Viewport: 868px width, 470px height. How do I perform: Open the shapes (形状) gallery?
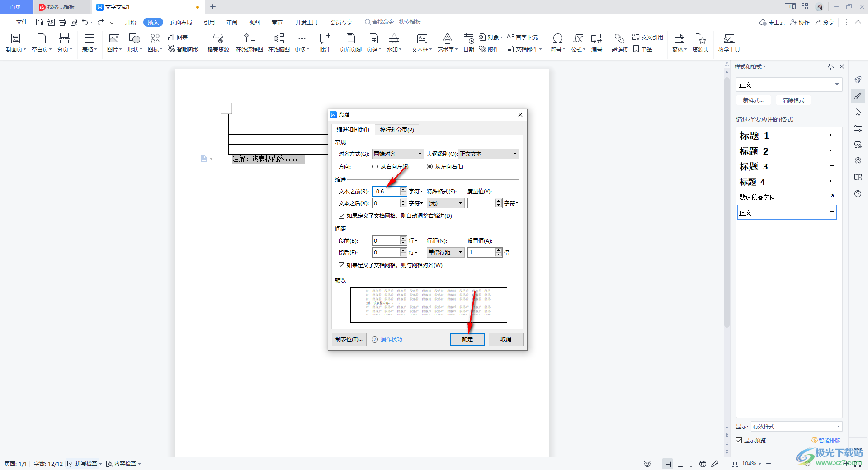(x=134, y=43)
